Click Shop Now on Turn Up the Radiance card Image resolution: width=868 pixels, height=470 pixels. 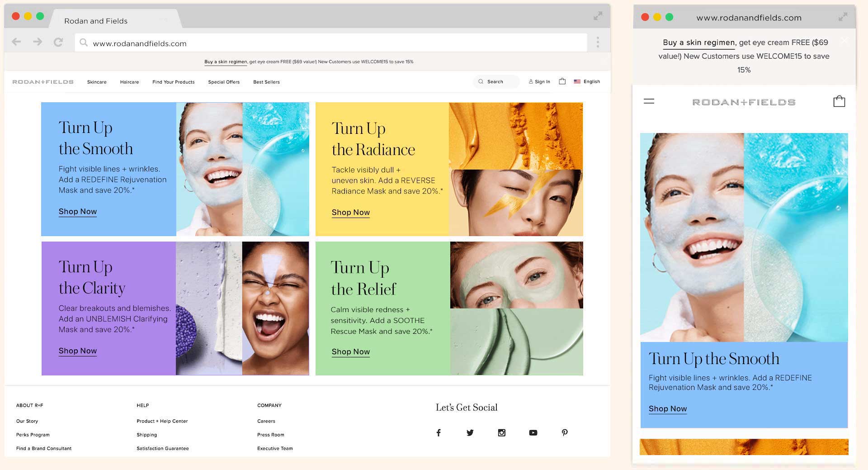(x=351, y=212)
